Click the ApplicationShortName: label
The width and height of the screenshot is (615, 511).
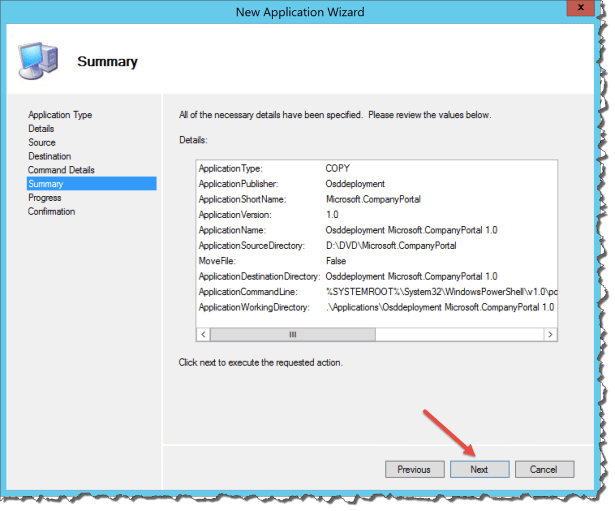[x=242, y=199]
